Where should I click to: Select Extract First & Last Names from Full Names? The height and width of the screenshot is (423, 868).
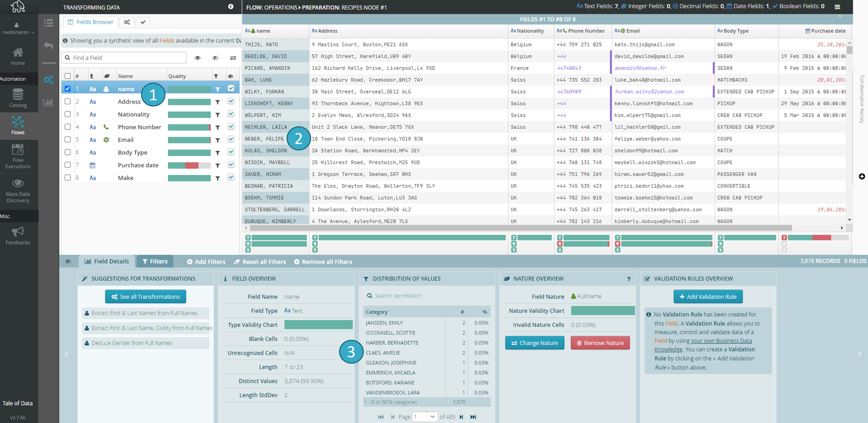146,313
